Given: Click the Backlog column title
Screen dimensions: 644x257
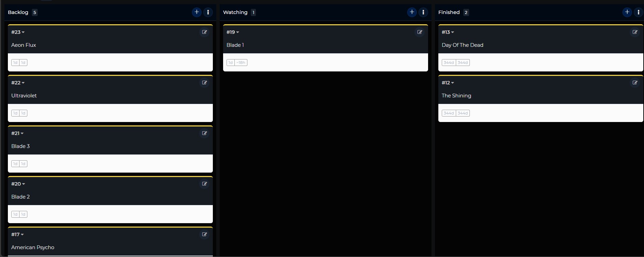Looking at the screenshot, I should [x=18, y=12].
